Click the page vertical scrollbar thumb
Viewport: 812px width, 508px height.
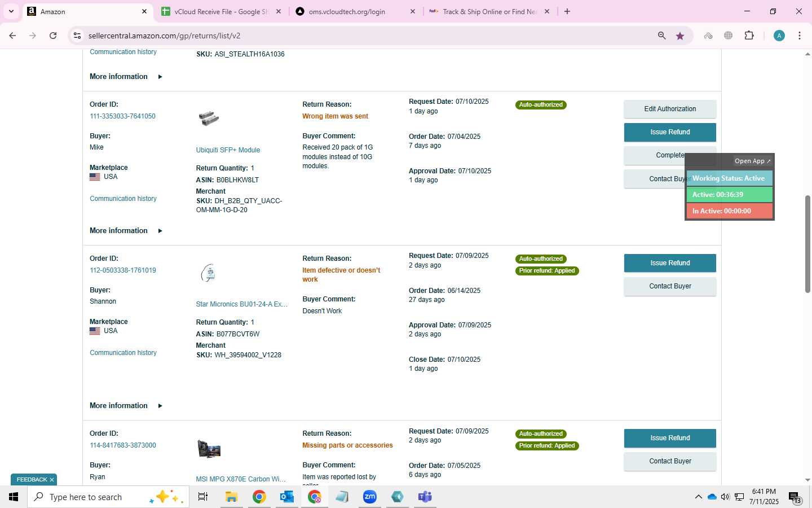807,244
